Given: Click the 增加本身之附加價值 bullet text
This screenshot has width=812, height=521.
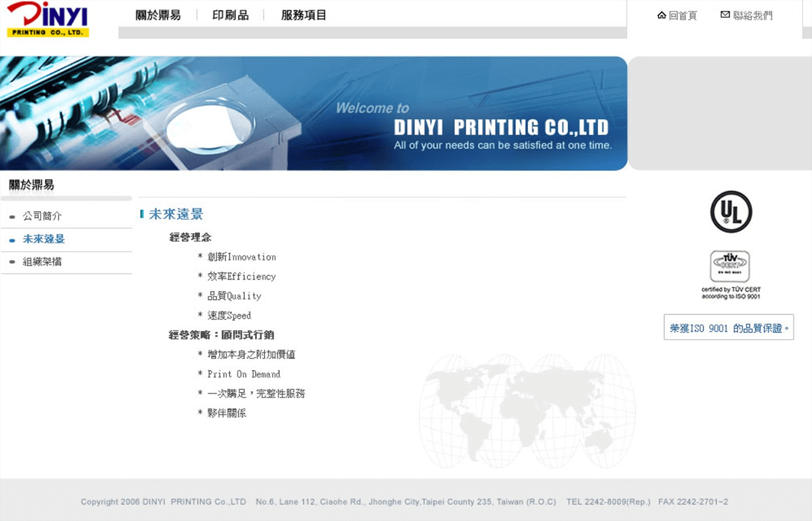Looking at the screenshot, I should pyautogui.click(x=251, y=354).
